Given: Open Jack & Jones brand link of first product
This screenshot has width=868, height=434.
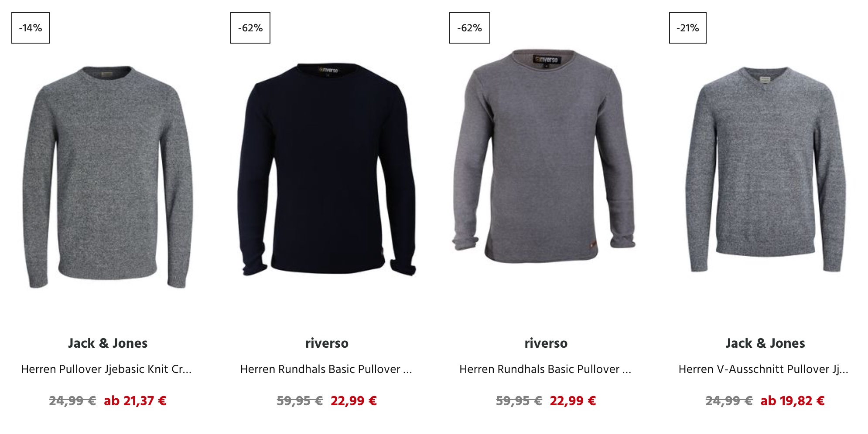Looking at the screenshot, I should (108, 343).
